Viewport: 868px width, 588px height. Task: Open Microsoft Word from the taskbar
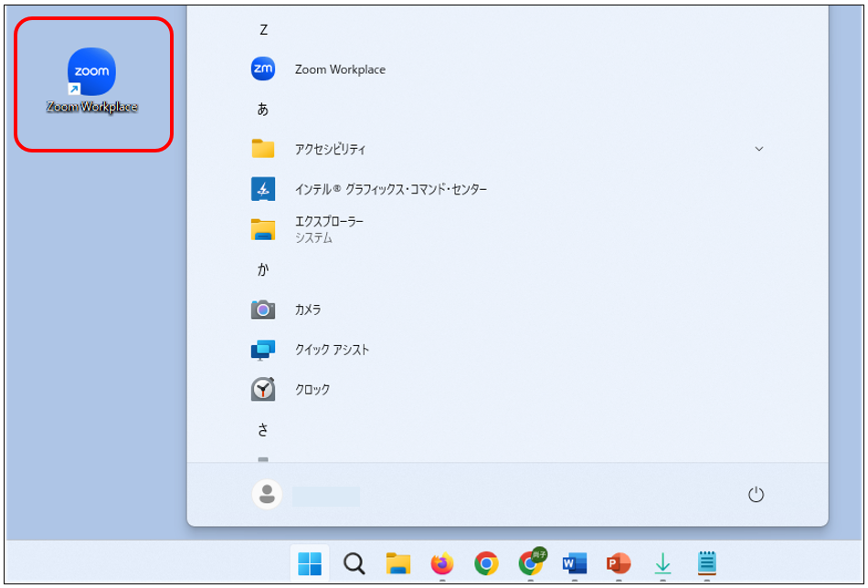click(575, 563)
